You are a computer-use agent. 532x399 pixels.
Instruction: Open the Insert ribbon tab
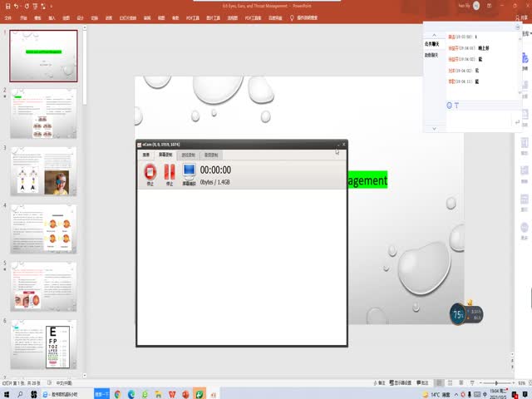[52, 17]
